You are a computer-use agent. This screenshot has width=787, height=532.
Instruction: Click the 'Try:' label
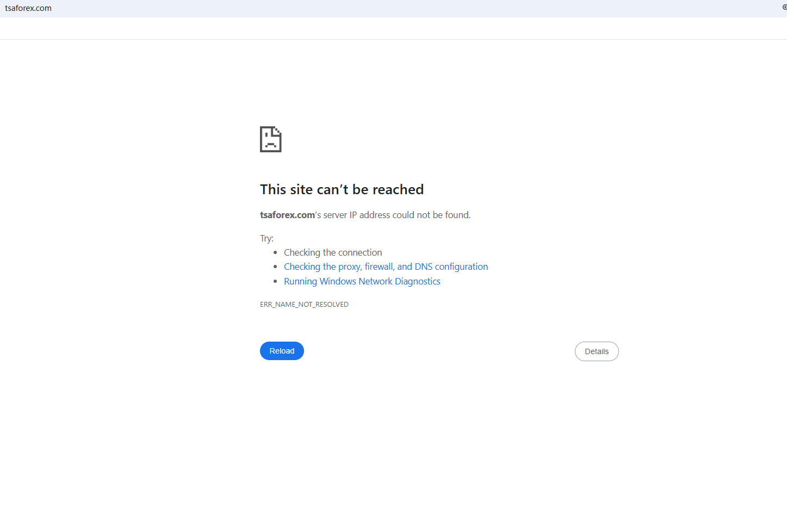[x=267, y=238]
